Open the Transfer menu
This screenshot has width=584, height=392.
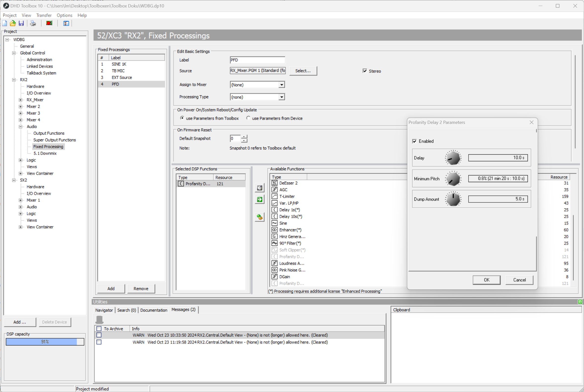(44, 15)
